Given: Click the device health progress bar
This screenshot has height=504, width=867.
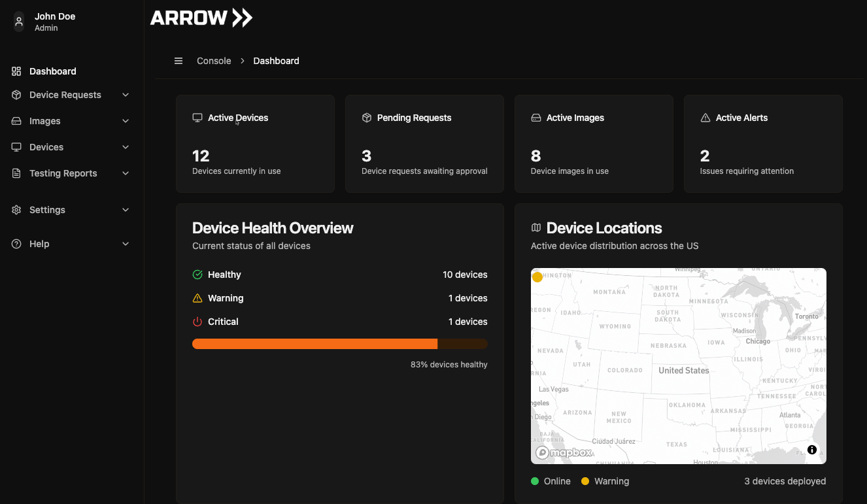Looking at the screenshot, I should (339, 343).
